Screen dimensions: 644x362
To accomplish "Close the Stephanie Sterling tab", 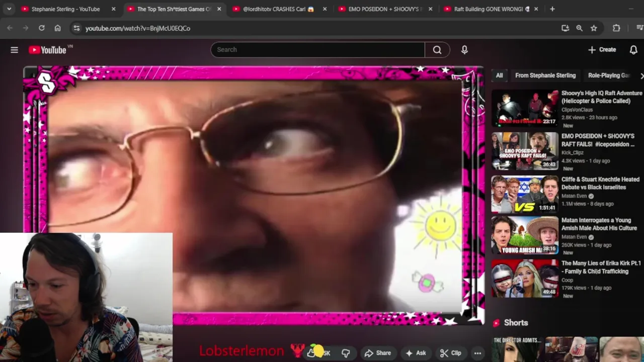I will pos(113,9).
